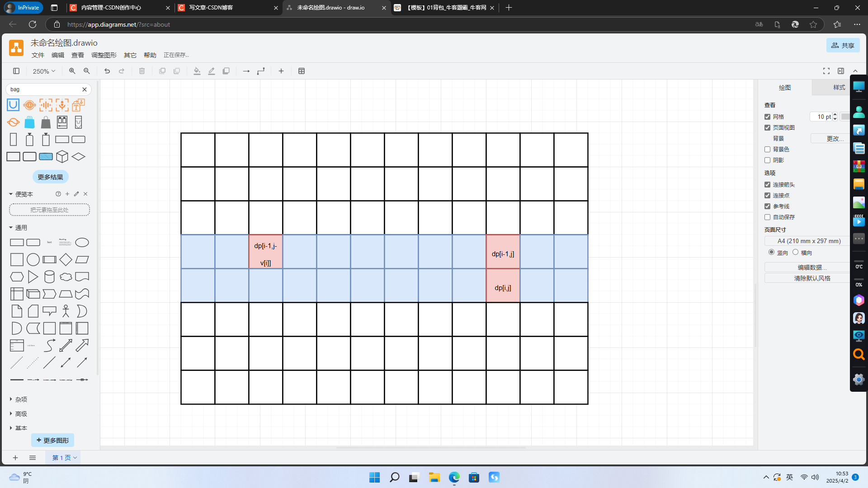Select the 横向 landscape radio button
The image size is (868, 488).
(x=795, y=252)
